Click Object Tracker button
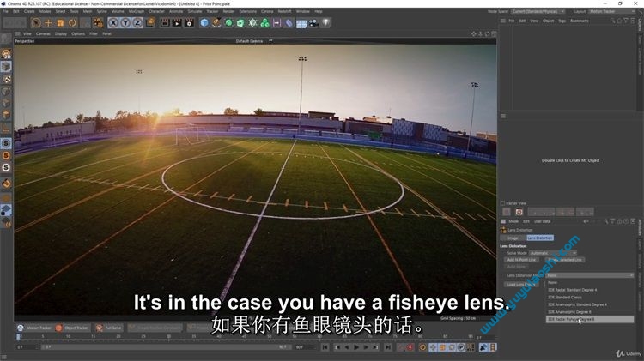The width and height of the screenshot is (644, 361). (x=72, y=328)
